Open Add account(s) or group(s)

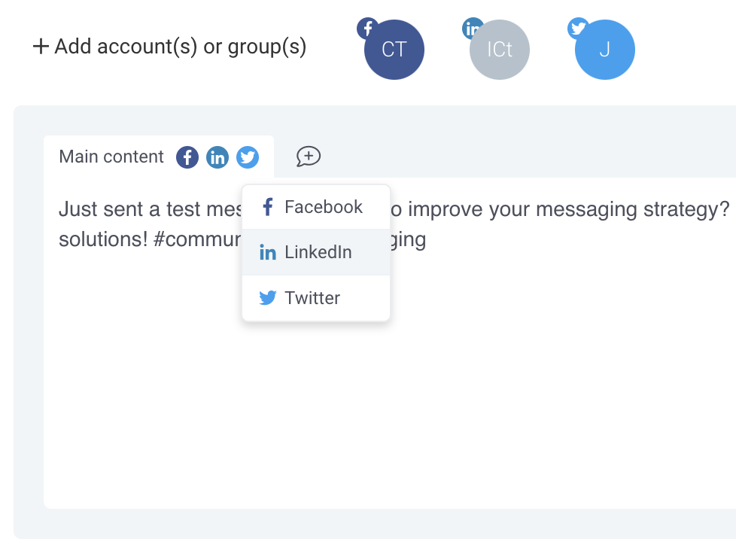(x=169, y=47)
